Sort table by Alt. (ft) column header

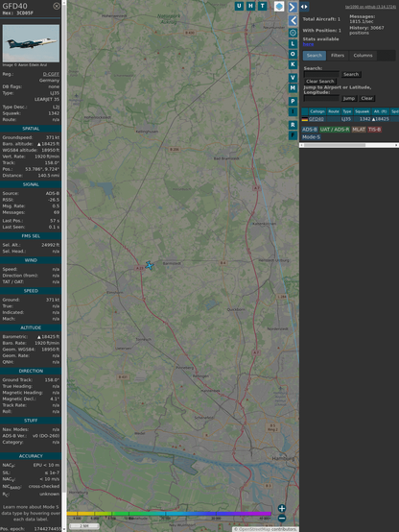(380, 111)
